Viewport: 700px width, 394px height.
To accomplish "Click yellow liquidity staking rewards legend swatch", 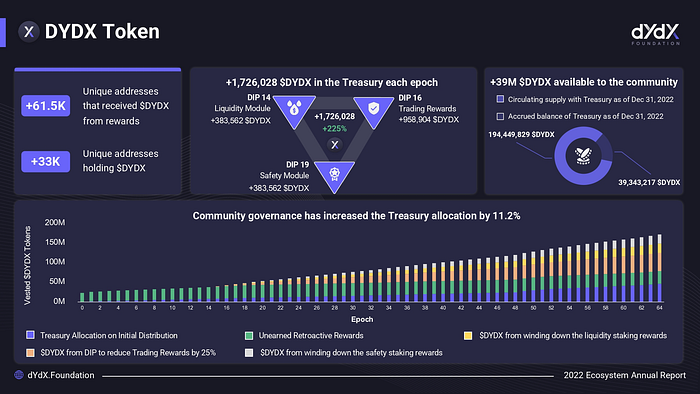I will tap(468, 335).
